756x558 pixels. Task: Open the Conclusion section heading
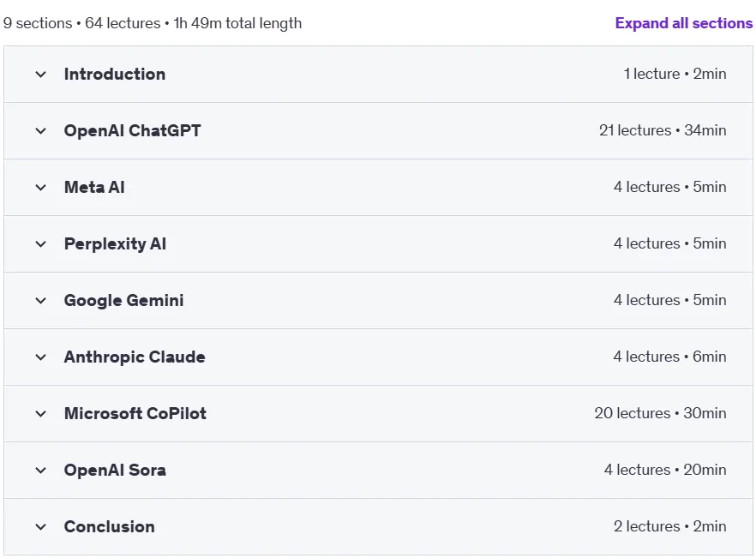(x=110, y=526)
